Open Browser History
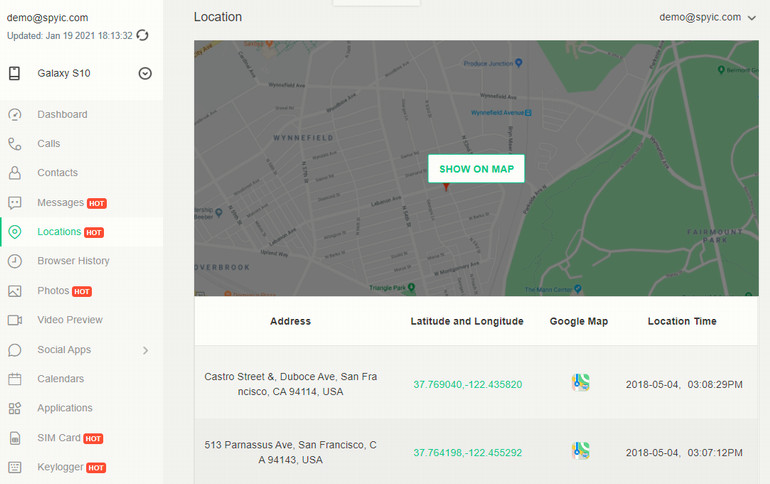770x484 pixels. pyautogui.click(x=73, y=261)
